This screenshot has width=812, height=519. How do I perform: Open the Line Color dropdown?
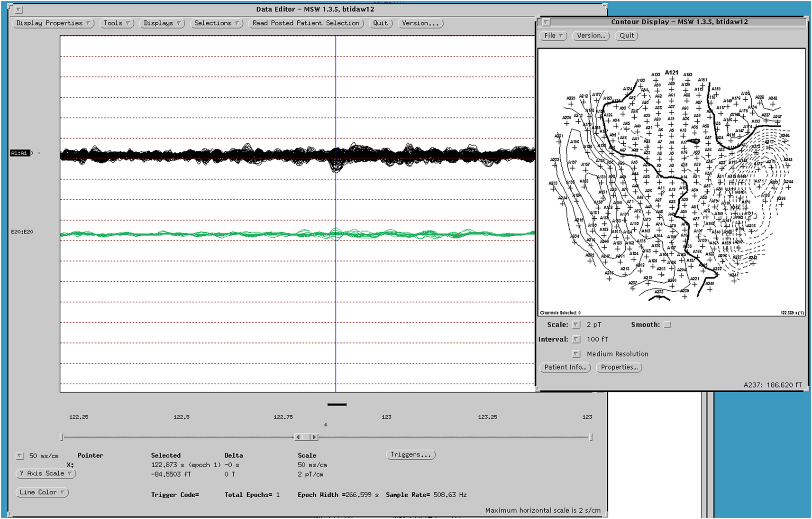tap(42, 492)
